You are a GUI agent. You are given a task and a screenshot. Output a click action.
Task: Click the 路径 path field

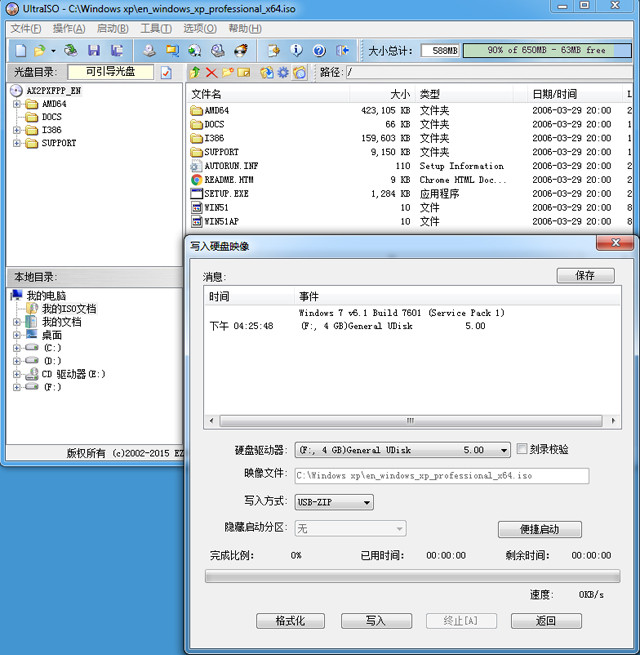point(489,72)
